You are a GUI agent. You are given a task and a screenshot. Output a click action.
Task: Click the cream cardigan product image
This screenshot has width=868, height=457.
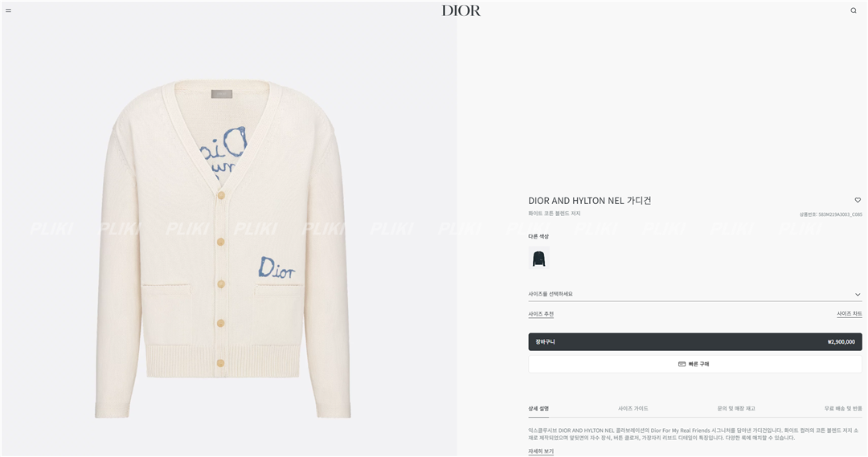click(x=223, y=249)
